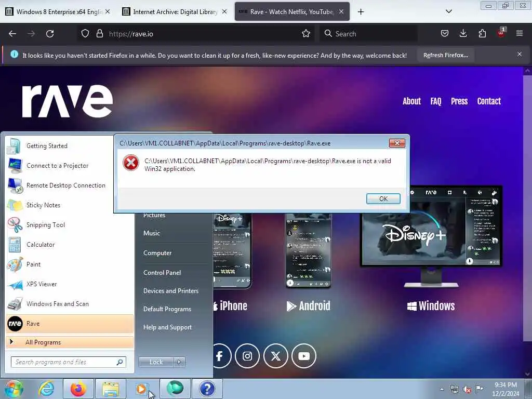Click Search programs and files box
The width and height of the screenshot is (532, 399).
coord(68,362)
